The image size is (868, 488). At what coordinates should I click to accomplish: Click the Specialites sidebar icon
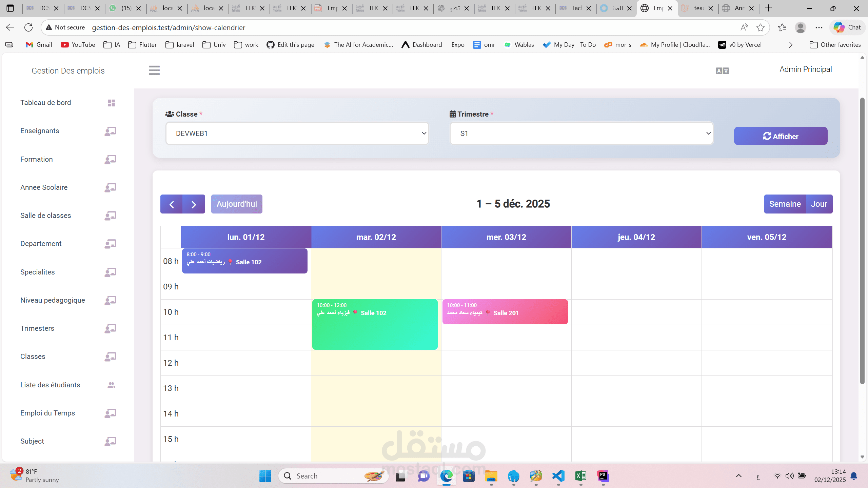click(110, 272)
